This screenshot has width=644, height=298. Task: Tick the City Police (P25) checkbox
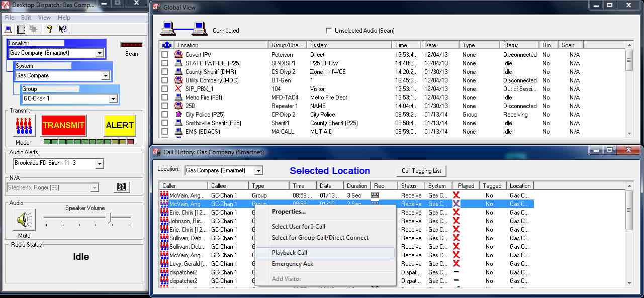pyautogui.click(x=164, y=115)
